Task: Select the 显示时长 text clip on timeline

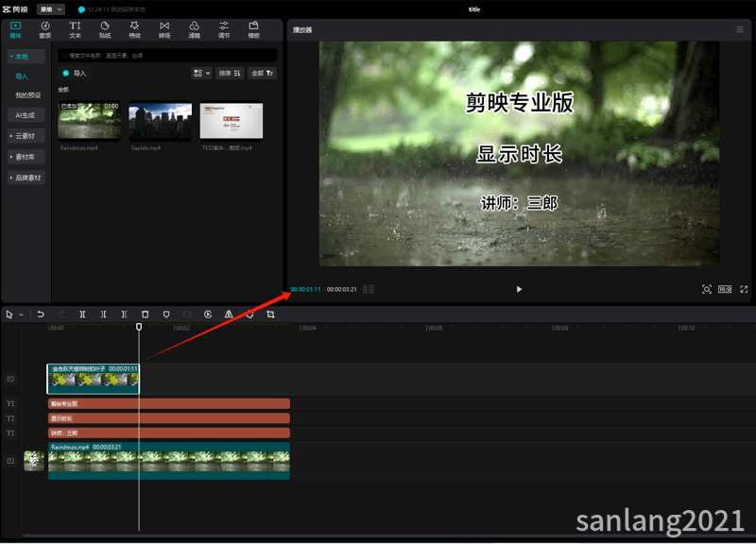Action: 169,418
